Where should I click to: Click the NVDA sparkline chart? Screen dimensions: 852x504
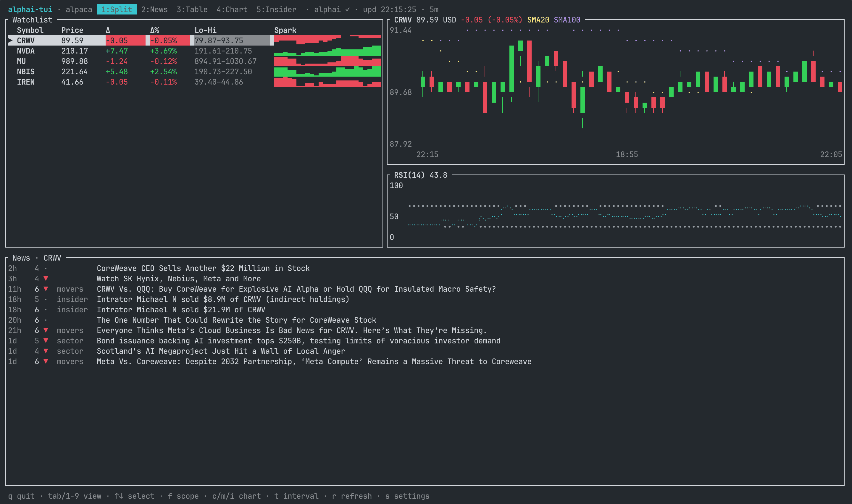pos(327,51)
